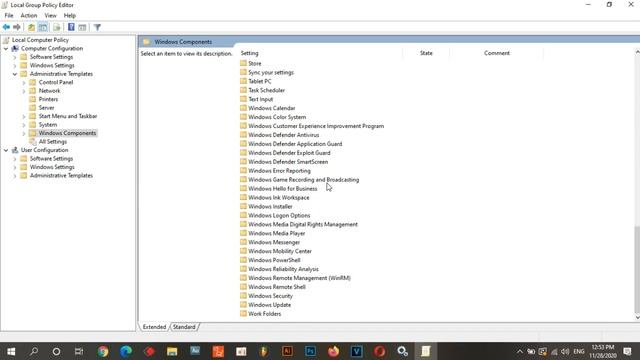
Task: Select the Task Scheduler folder
Action: (267, 90)
